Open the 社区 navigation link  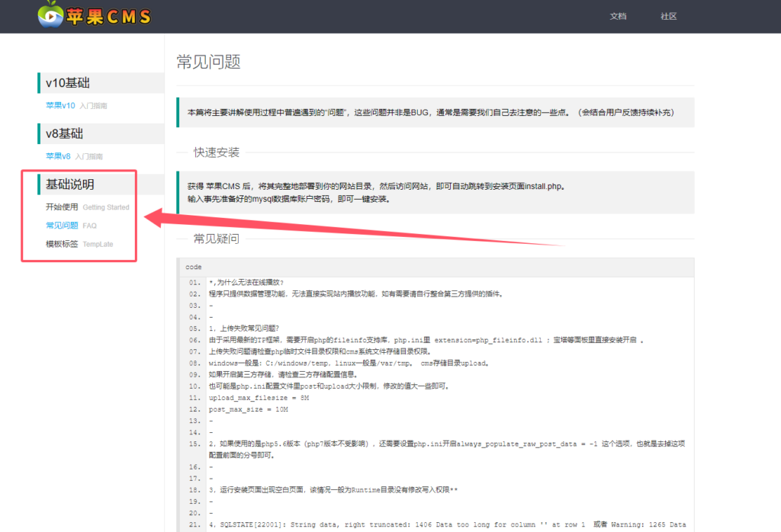point(668,17)
